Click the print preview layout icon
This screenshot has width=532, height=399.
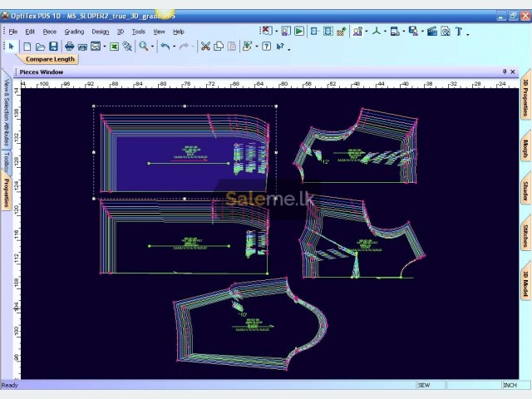(x=96, y=47)
